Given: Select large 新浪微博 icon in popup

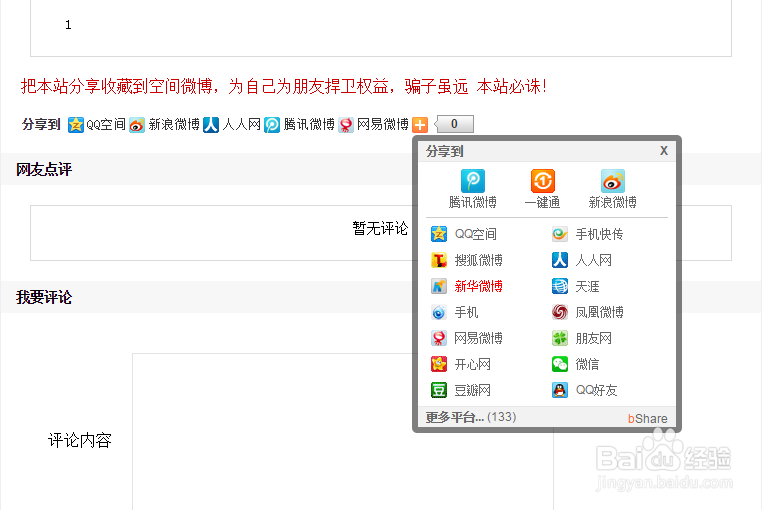Looking at the screenshot, I should (612, 181).
